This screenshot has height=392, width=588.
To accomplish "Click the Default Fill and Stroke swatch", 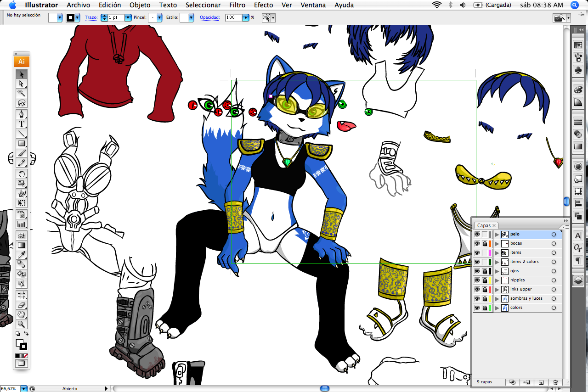I will 17,334.
